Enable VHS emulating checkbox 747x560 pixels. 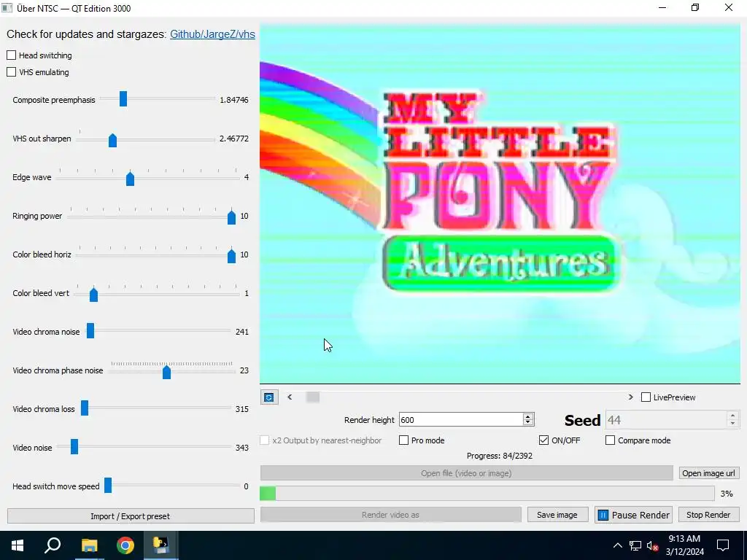[12, 72]
